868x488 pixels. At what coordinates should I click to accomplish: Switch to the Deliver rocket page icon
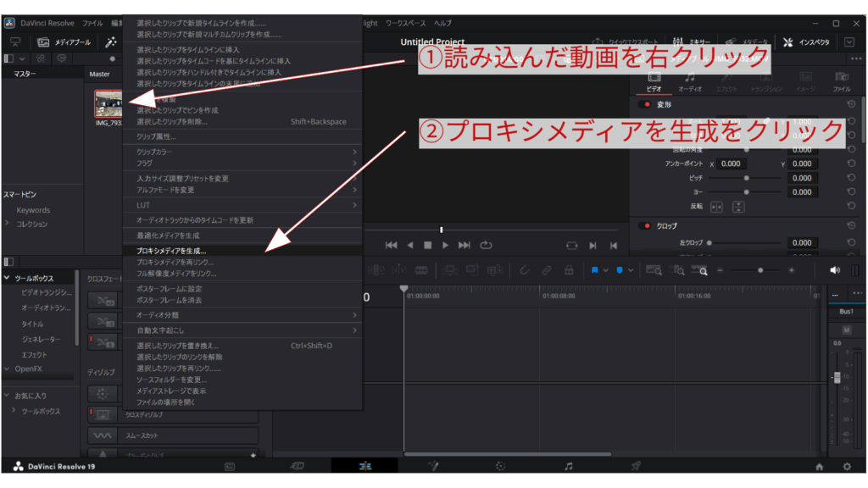point(636,467)
